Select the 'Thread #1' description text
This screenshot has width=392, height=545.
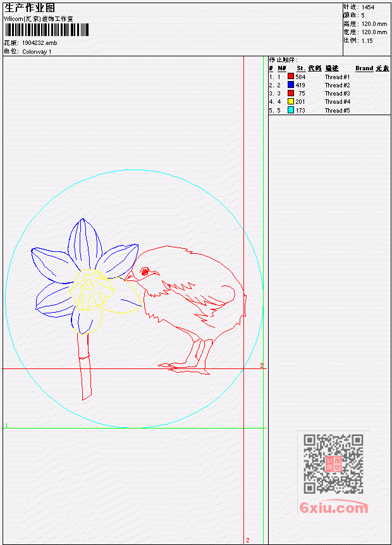click(337, 77)
